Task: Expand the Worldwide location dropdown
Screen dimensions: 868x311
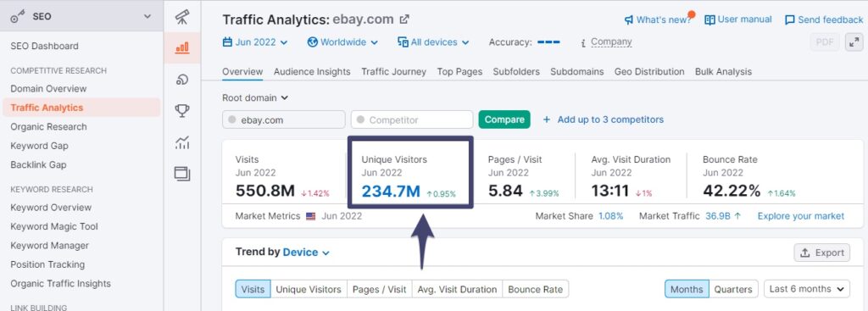Action: click(342, 42)
